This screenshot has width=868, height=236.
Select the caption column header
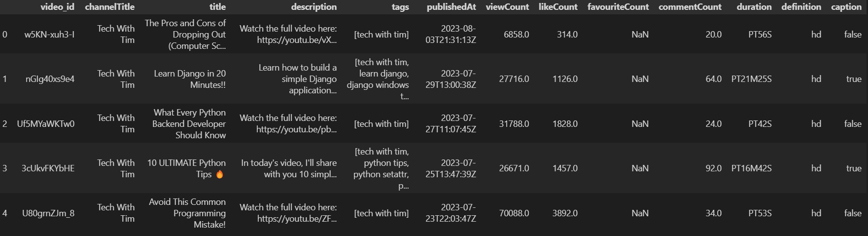(846, 7)
